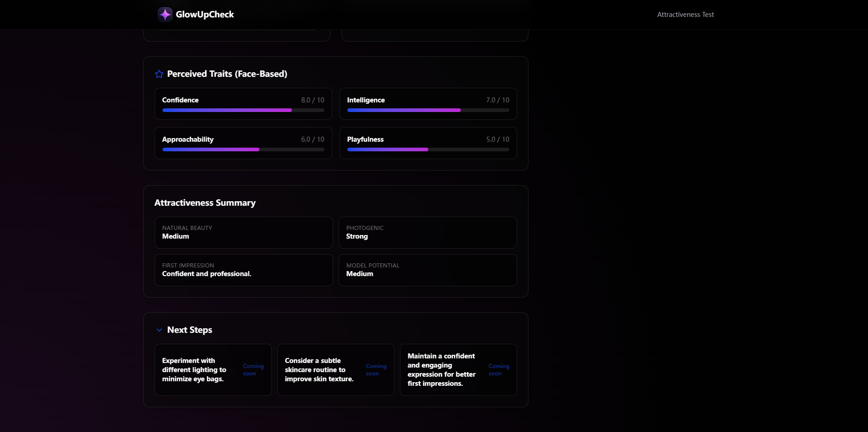
Task: Collapse the Next Steps section
Action: click(189, 330)
